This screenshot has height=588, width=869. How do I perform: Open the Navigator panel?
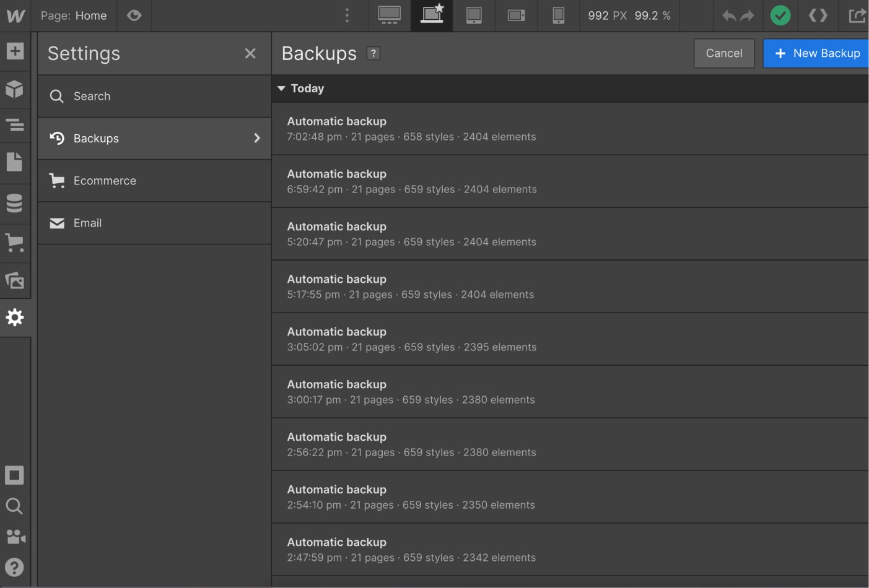click(x=15, y=125)
